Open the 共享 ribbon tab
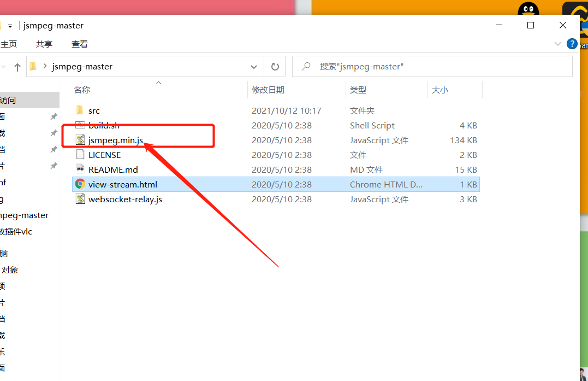This screenshot has width=588, height=381. (44, 44)
